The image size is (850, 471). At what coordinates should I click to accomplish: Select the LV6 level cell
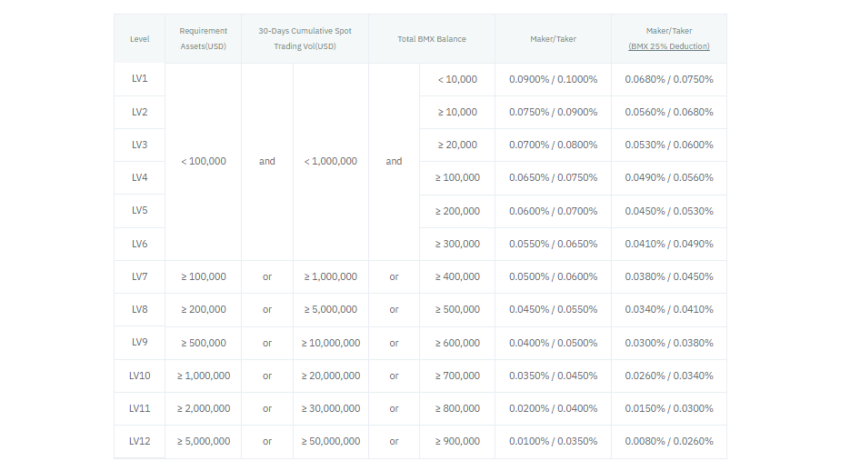[x=139, y=244]
